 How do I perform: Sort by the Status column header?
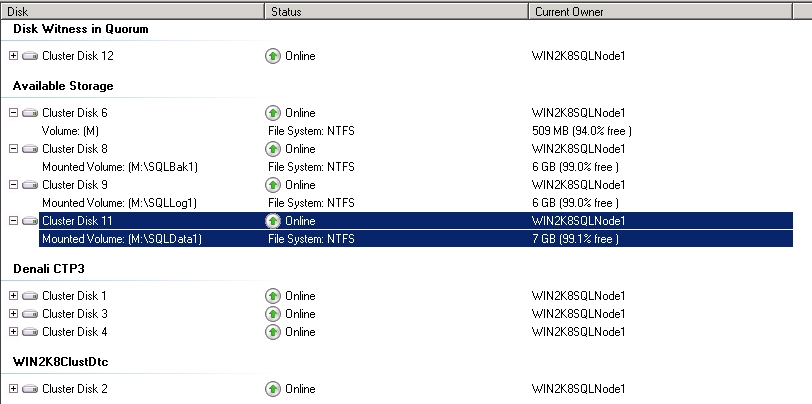click(x=395, y=11)
